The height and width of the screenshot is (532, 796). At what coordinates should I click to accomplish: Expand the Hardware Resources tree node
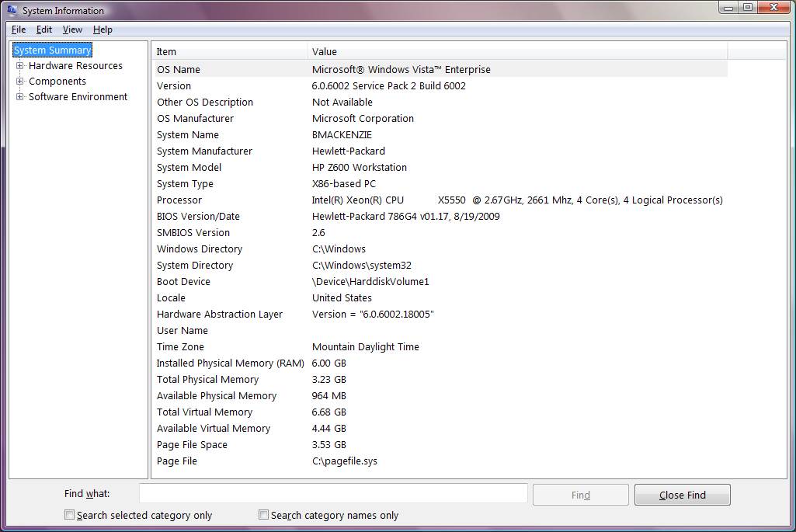coord(20,66)
